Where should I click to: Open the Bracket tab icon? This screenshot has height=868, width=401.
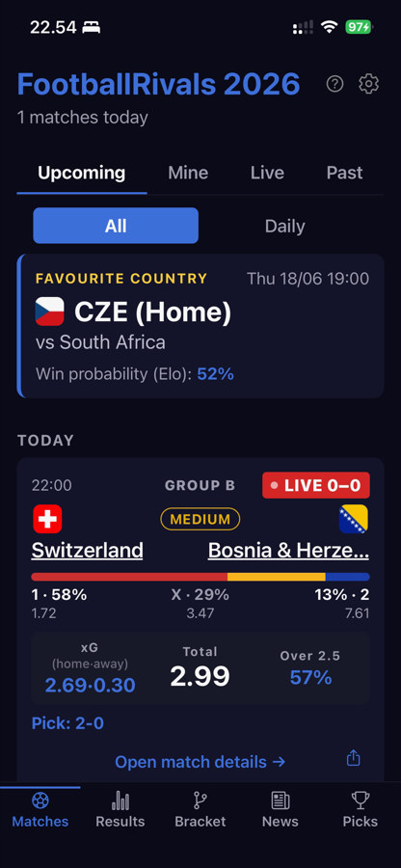(x=200, y=800)
